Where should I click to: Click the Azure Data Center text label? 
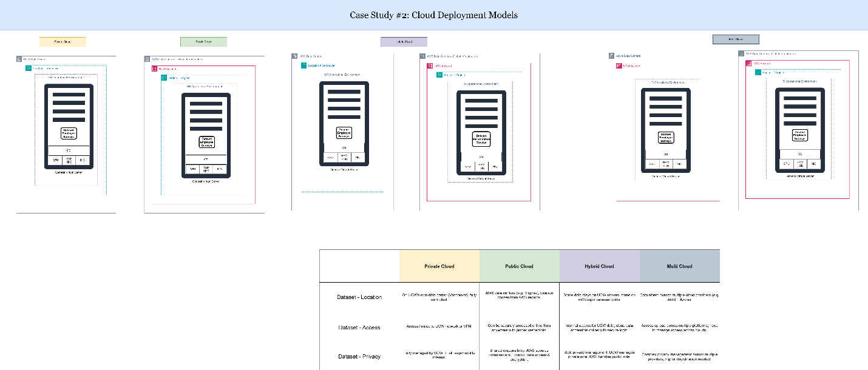click(x=628, y=56)
